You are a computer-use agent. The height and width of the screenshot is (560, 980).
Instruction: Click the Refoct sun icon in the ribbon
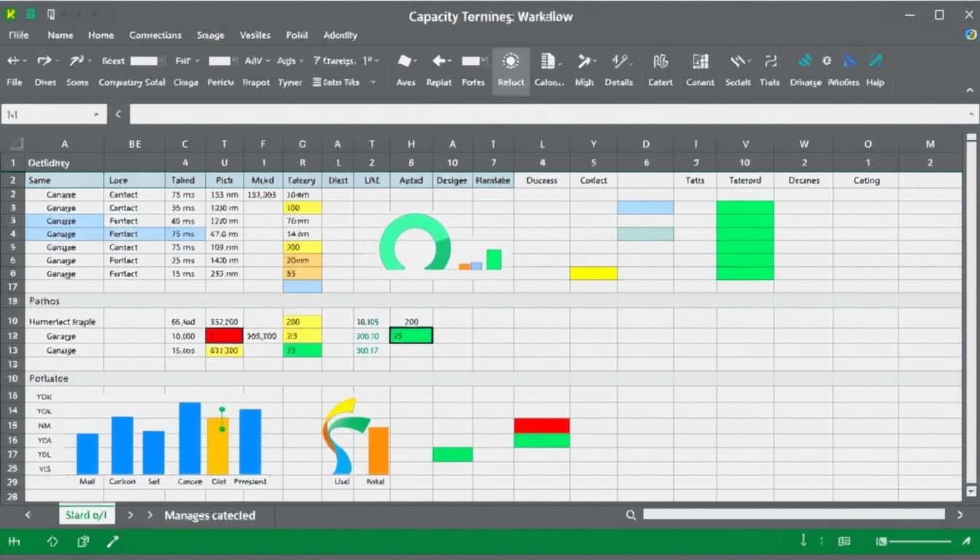tap(510, 61)
